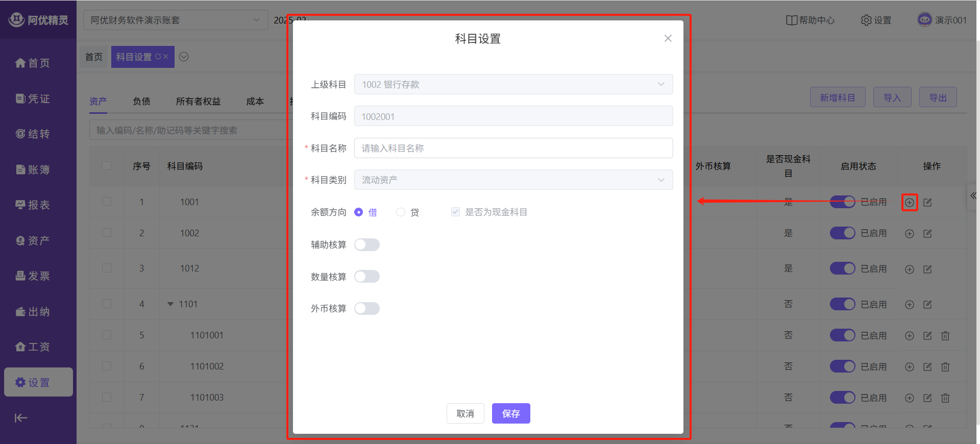Collapse the 1101 tree row
This screenshot has height=444, width=980.
coord(170,304)
